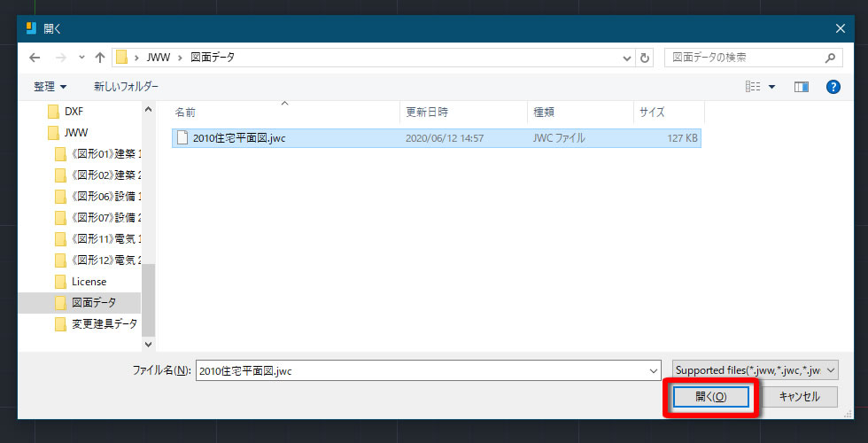Select the 《図形02》建築 folder
This screenshot has width=868, height=443.
(97, 175)
